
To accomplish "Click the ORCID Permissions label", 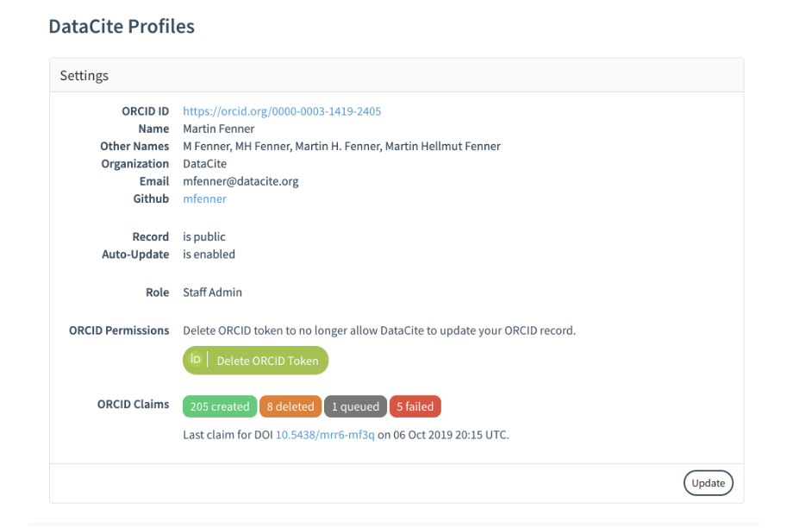I will coord(119,330).
